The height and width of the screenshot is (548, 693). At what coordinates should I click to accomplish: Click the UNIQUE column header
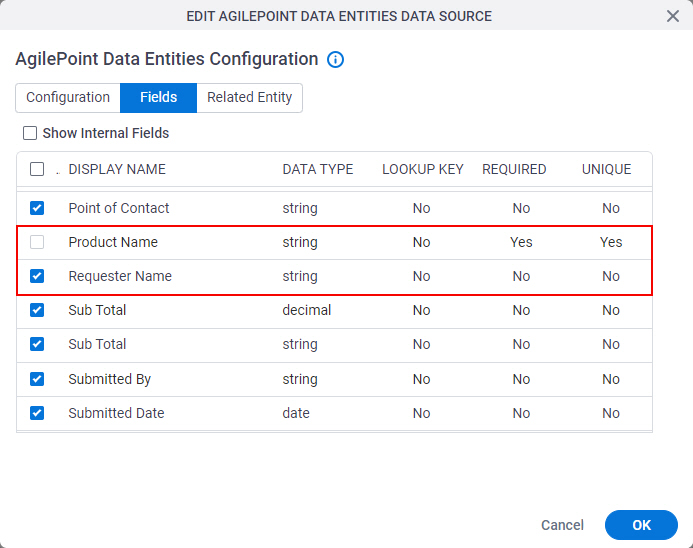coord(606,169)
